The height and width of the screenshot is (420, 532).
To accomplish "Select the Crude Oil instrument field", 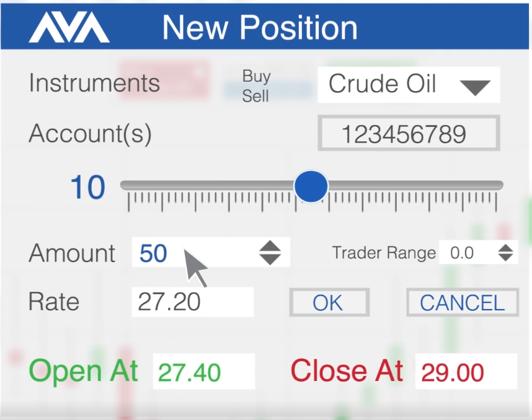I will click(409, 85).
